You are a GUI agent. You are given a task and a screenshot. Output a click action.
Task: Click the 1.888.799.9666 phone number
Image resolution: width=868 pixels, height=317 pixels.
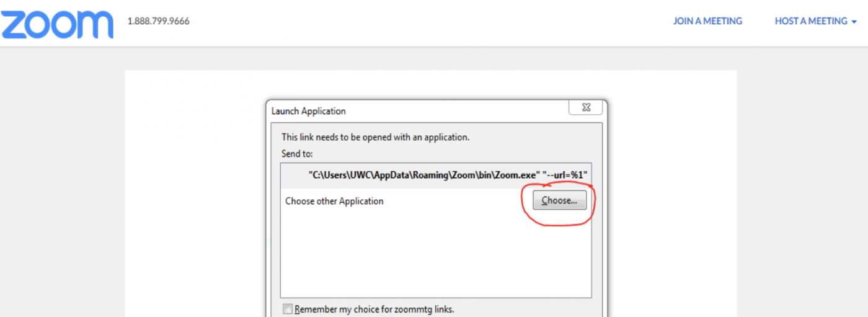click(x=158, y=21)
